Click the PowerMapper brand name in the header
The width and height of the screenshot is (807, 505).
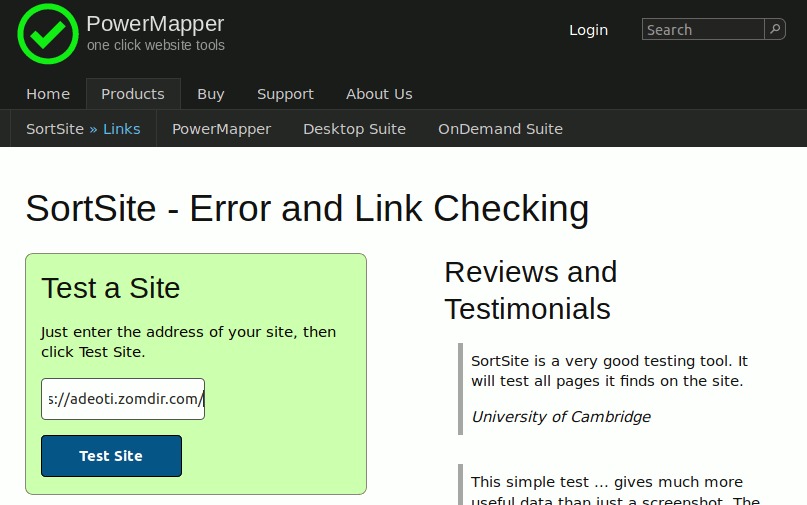(x=155, y=24)
